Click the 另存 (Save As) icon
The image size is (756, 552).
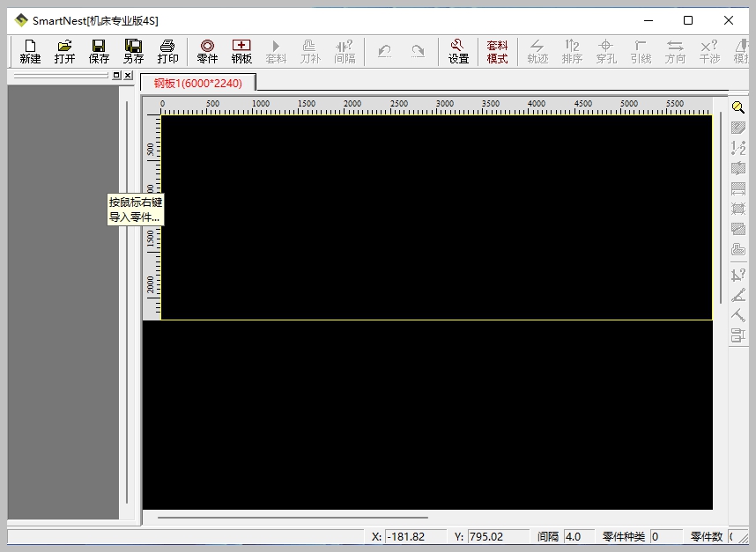133,51
